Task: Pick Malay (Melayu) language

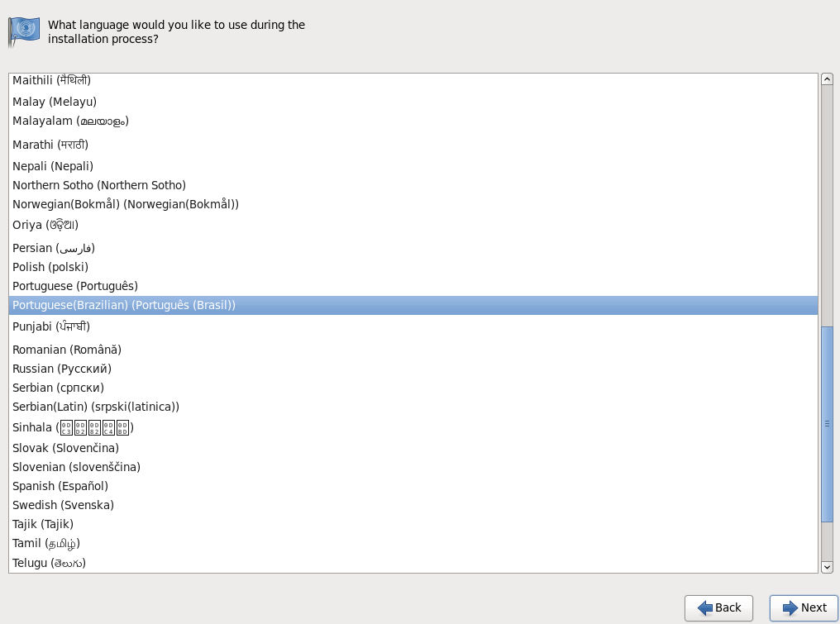Action: pos(55,102)
